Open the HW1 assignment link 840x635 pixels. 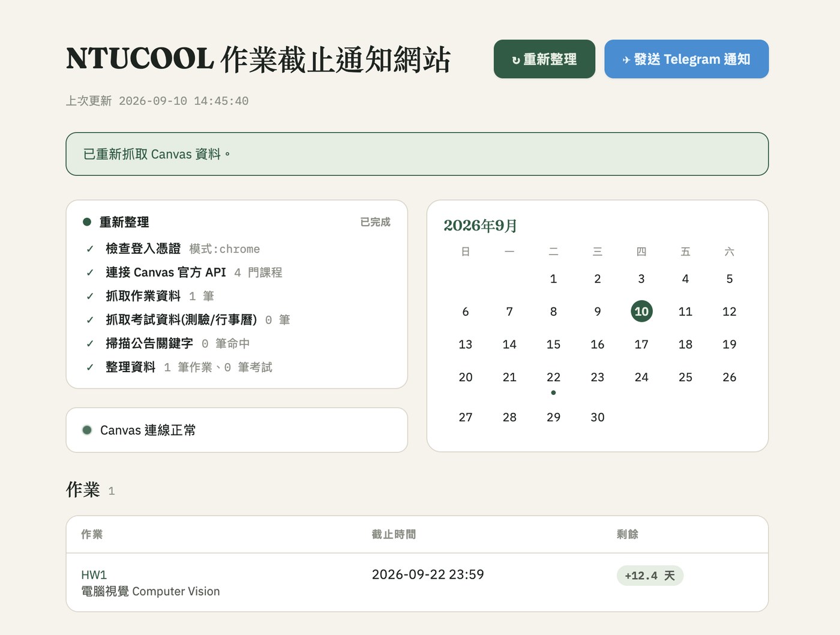point(94,575)
